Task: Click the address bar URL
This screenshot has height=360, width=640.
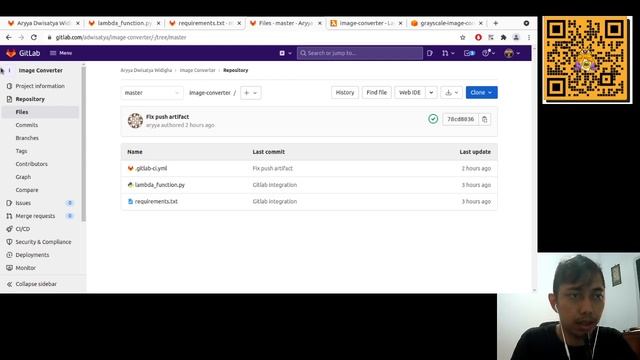Action: point(121,38)
